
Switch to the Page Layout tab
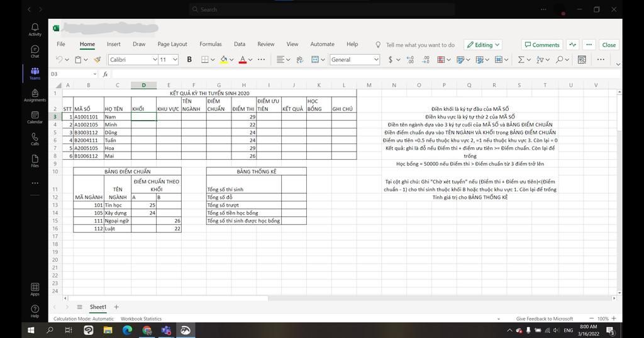(172, 44)
